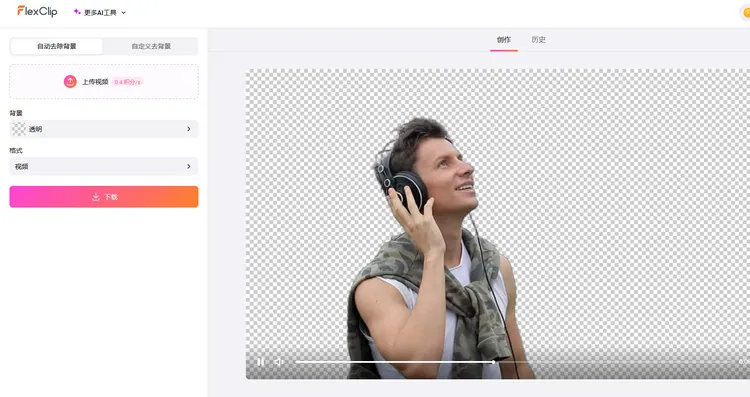750x397 pixels.
Task: Switch to 自动去除背景 mode
Action: (x=56, y=46)
